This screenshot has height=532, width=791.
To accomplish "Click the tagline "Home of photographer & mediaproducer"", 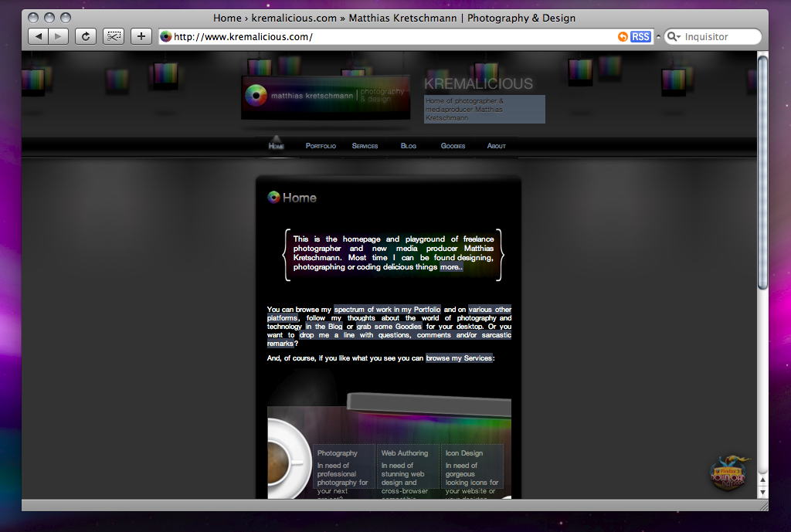I will (484, 110).
